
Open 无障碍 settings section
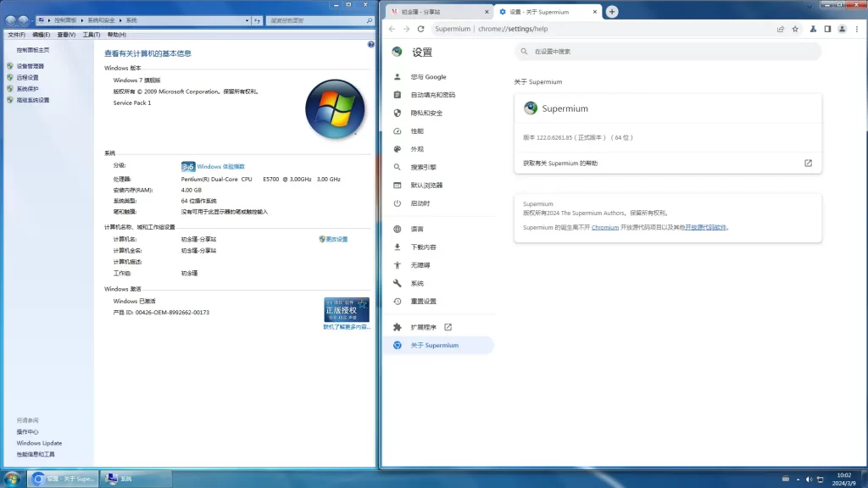(420, 265)
